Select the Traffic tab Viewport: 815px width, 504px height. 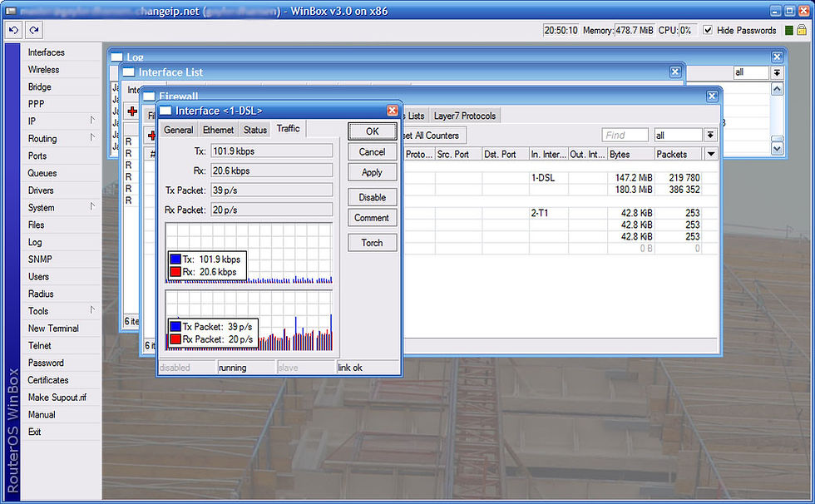point(288,128)
